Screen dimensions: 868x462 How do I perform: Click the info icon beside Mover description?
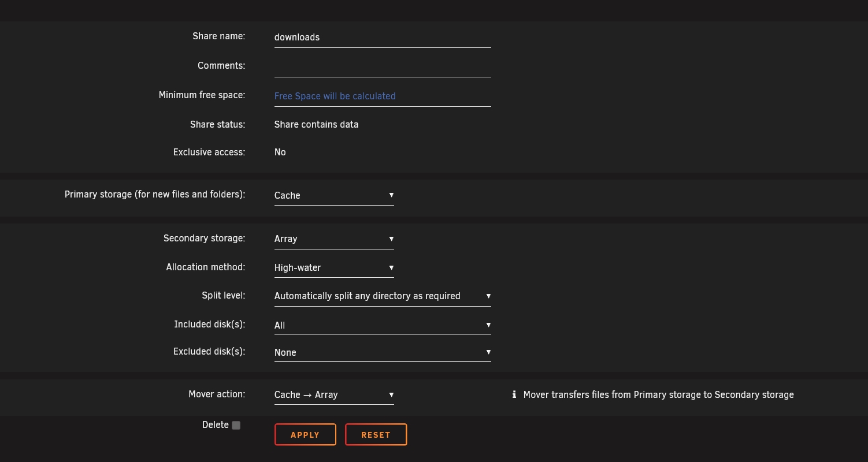click(x=514, y=394)
